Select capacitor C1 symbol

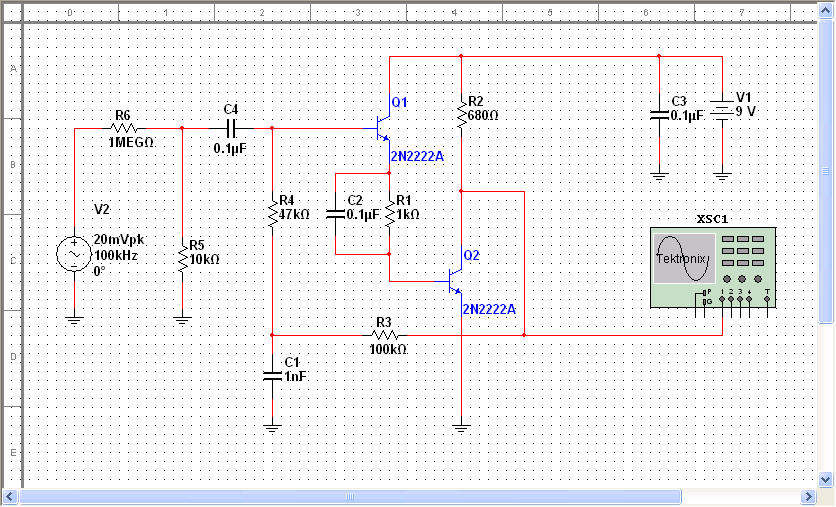click(x=272, y=376)
